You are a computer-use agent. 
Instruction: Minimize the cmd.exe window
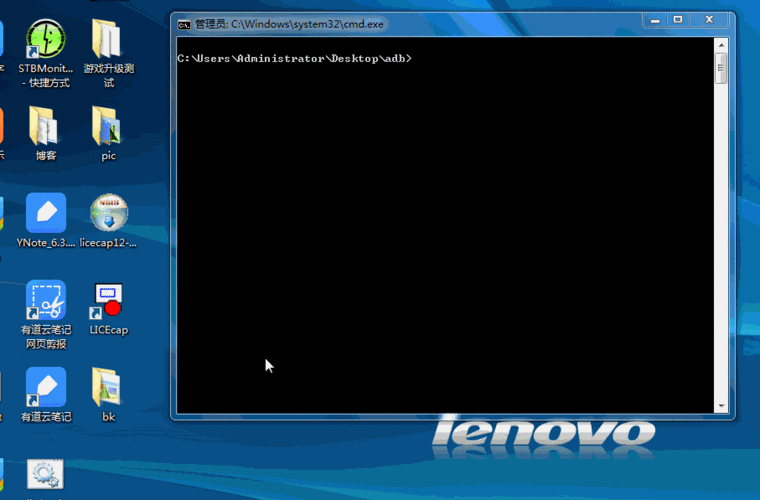[654, 20]
